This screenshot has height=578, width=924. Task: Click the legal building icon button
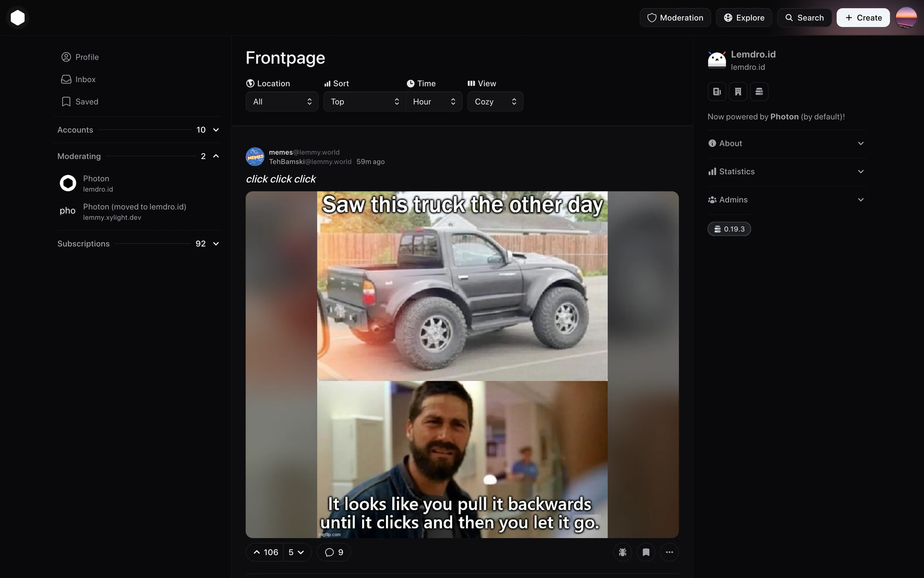pyautogui.click(x=738, y=91)
